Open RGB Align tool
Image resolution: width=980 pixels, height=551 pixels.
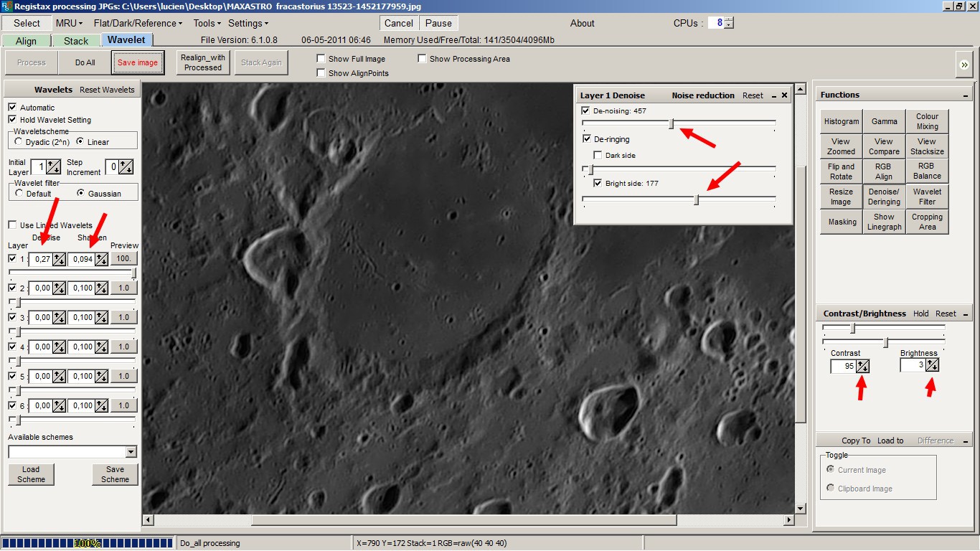(884, 171)
